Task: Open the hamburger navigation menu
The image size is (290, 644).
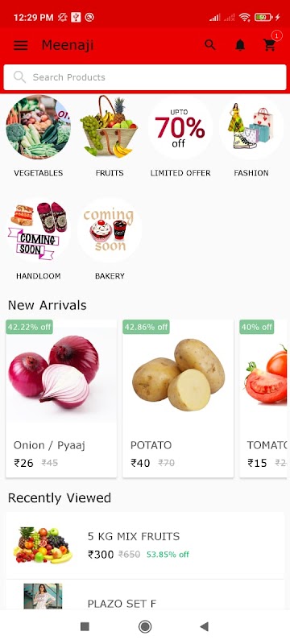Action: click(x=20, y=45)
